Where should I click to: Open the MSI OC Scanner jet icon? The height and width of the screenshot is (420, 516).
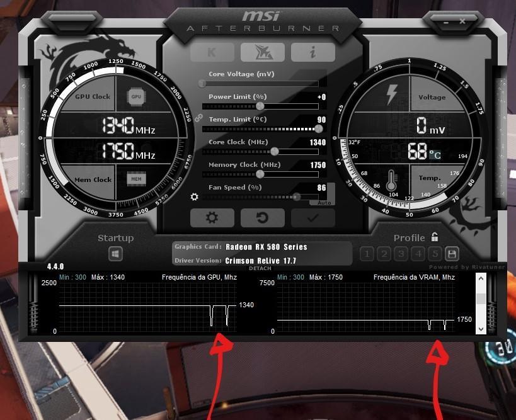click(x=263, y=52)
